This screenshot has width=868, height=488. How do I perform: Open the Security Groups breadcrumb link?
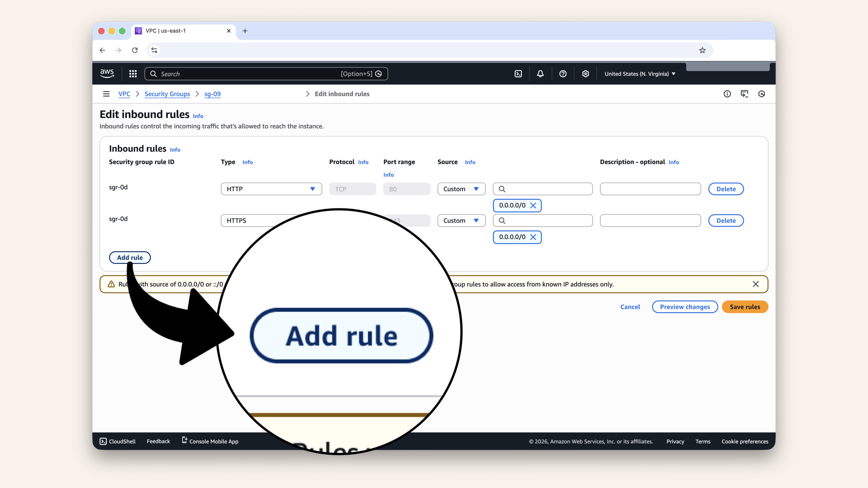coord(167,94)
